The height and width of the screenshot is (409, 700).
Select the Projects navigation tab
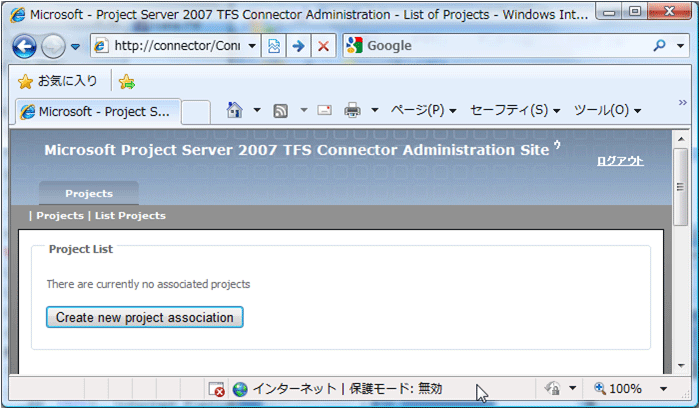(89, 193)
